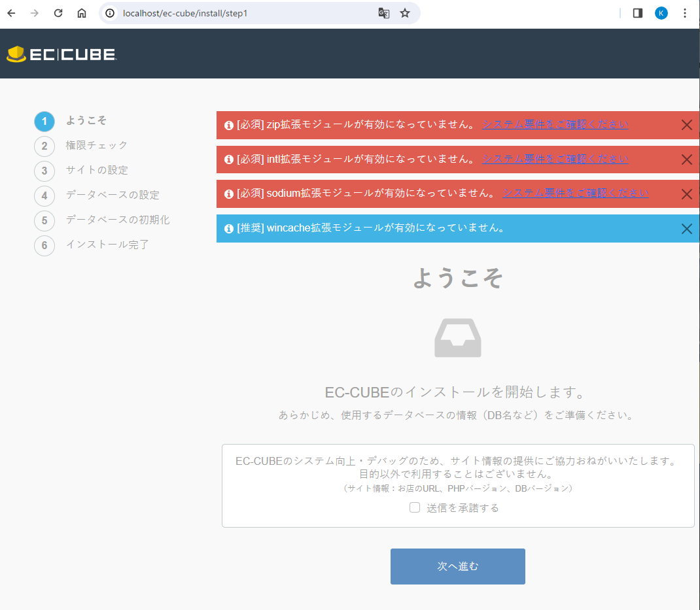700x610 pixels.
Task: Check the 送信を承諾する checkbox
Action: click(x=415, y=507)
